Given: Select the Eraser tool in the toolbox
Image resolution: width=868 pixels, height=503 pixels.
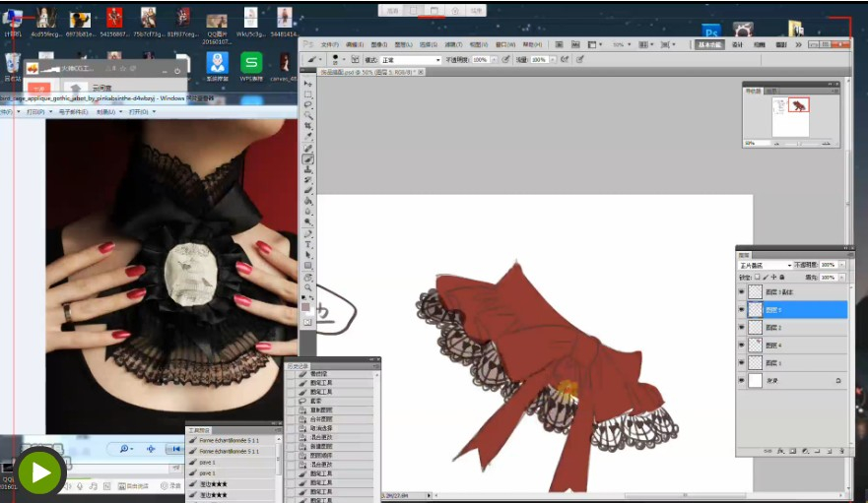Looking at the screenshot, I should pyautogui.click(x=307, y=191).
